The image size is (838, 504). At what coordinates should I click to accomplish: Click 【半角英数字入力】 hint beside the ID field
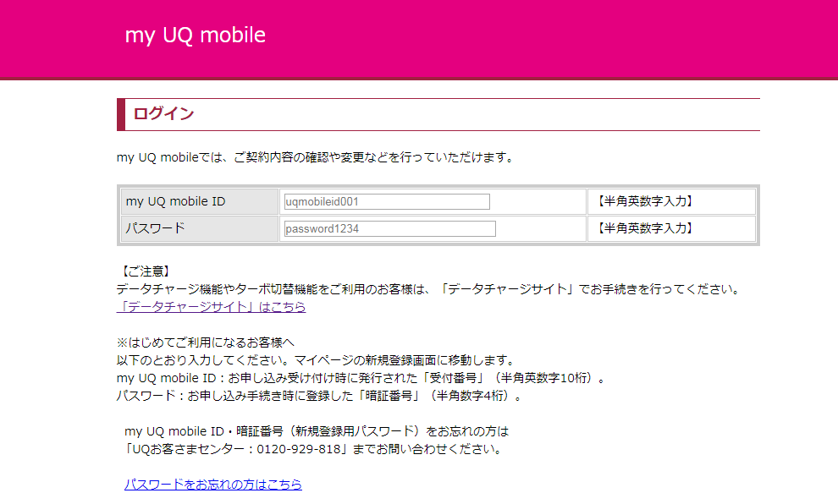pos(645,201)
